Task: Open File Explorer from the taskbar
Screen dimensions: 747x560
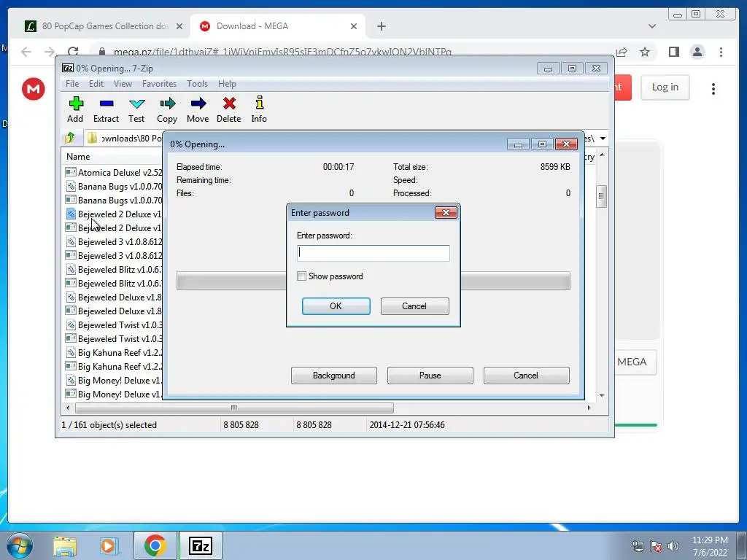Action: [65, 545]
